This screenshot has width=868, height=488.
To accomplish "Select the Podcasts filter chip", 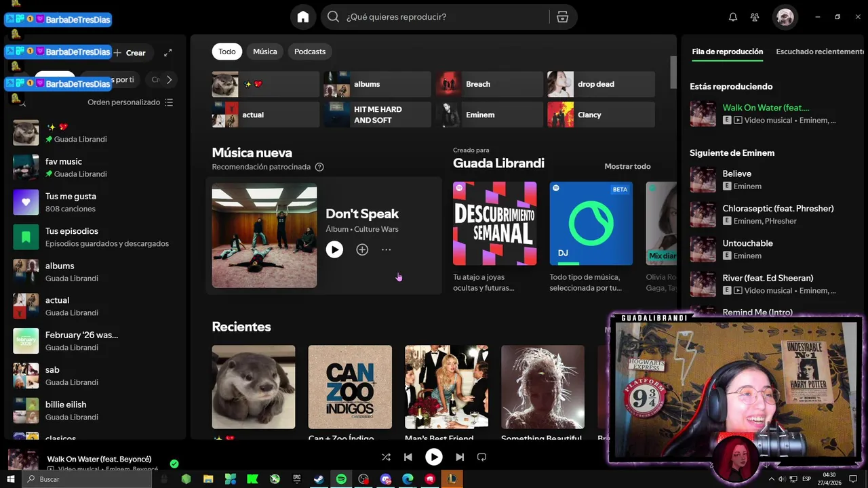I will click(x=310, y=52).
